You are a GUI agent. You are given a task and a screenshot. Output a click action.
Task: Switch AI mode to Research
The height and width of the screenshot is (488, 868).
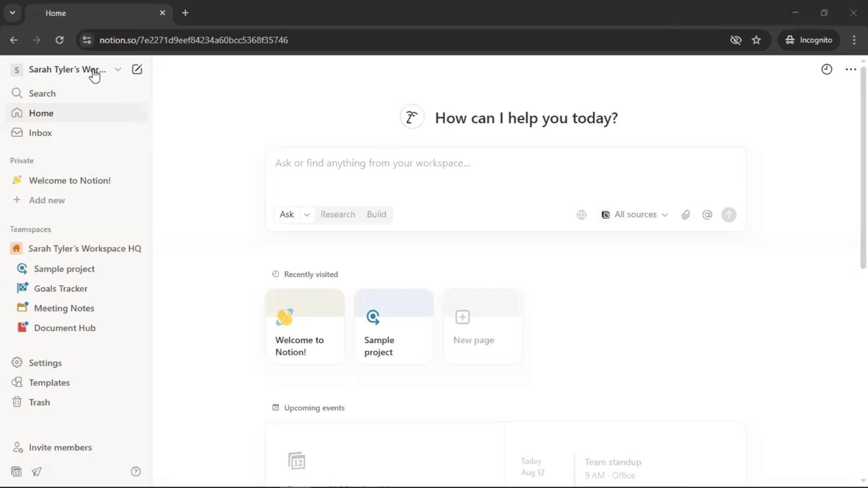(x=338, y=215)
